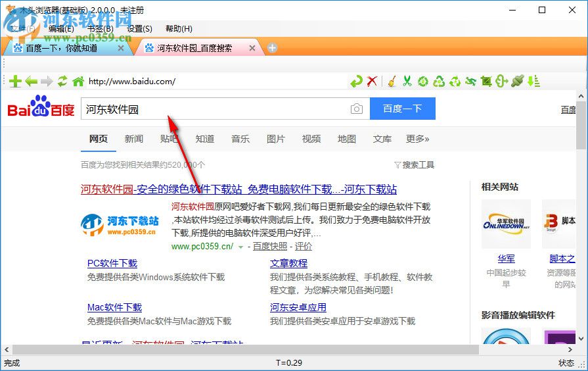The height and width of the screenshot is (371, 588).
Task: Click the green running figure icon
Action: pos(470,81)
